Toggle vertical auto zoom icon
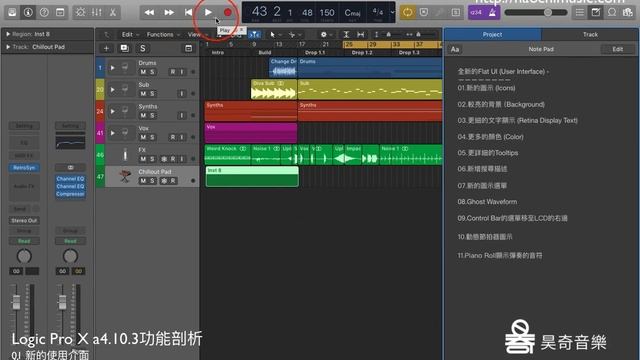 pos(346,35)
